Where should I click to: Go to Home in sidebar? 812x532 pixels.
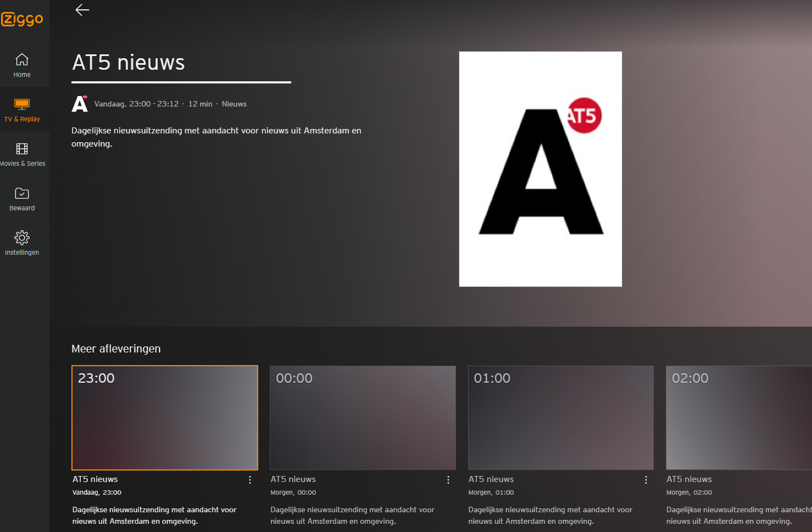pyautogui.click(x=22, y=65)
